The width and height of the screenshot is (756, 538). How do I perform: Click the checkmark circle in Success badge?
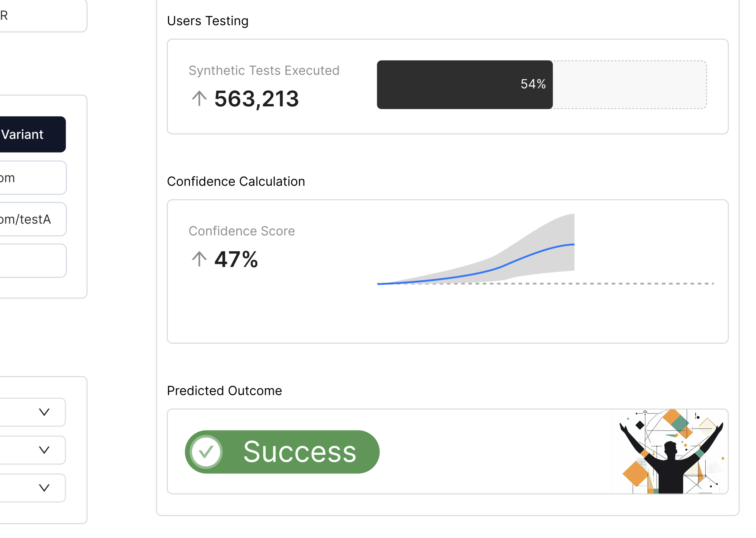pyautogui.click(x=206, y=452)
